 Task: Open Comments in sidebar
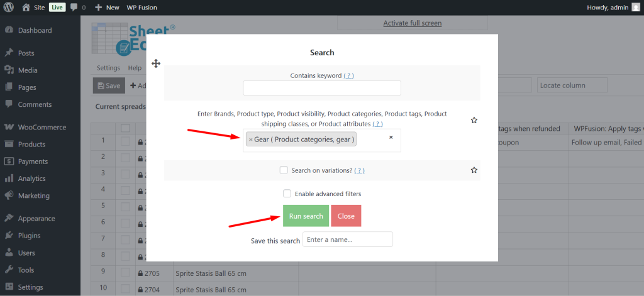point(35,104)
